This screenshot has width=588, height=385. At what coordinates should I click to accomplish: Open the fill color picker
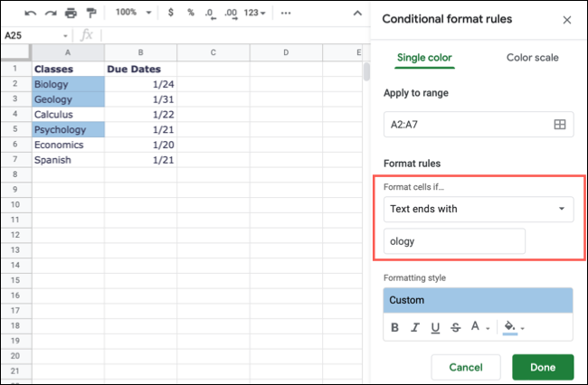tap(512, 328)
